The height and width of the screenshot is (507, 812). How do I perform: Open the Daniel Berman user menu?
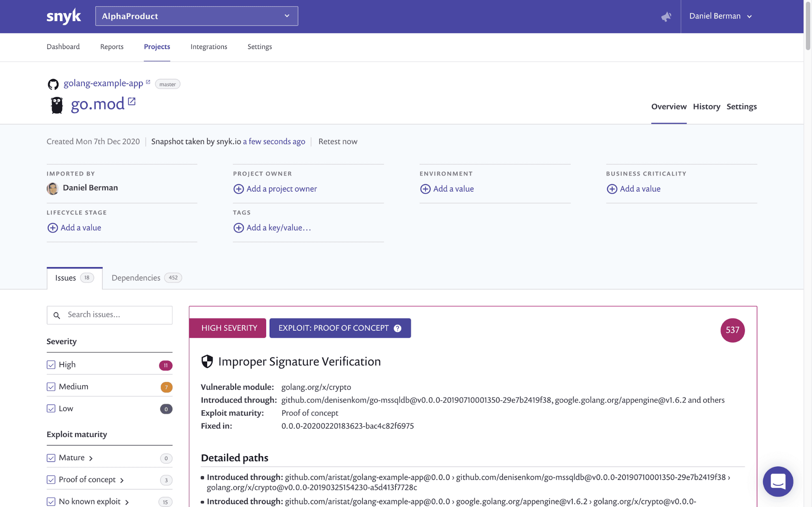[721, 16]
